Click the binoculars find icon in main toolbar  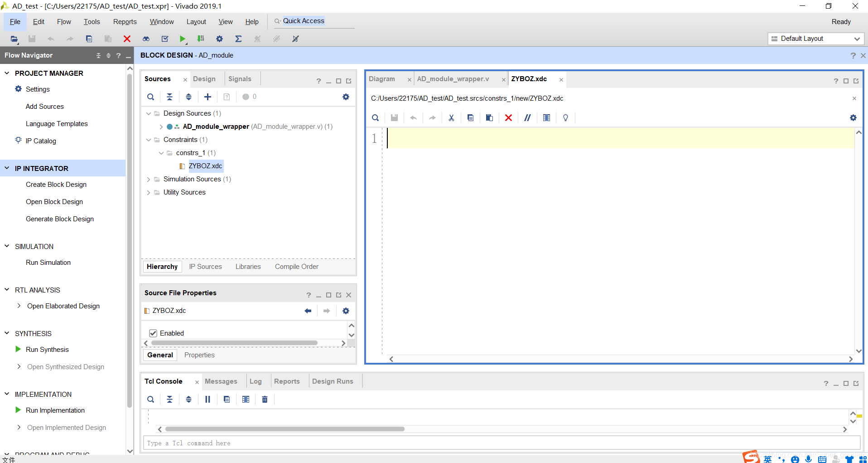[146, 39]
